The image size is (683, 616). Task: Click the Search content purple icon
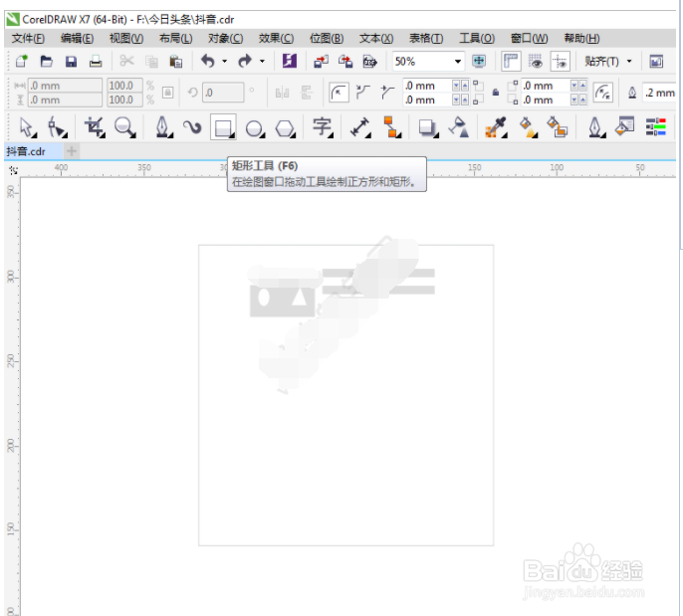pyautogui.click(x=290, y=61)
